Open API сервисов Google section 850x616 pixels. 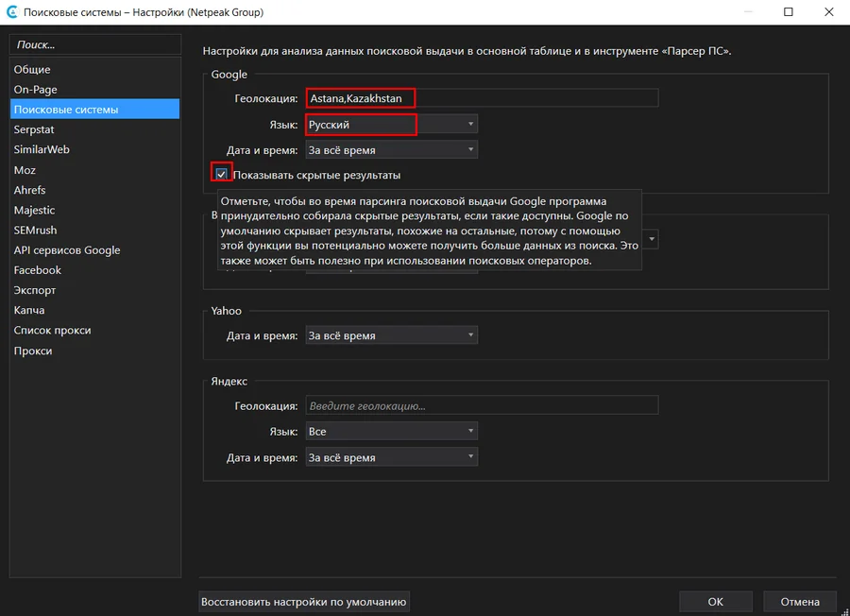(94, 250)
